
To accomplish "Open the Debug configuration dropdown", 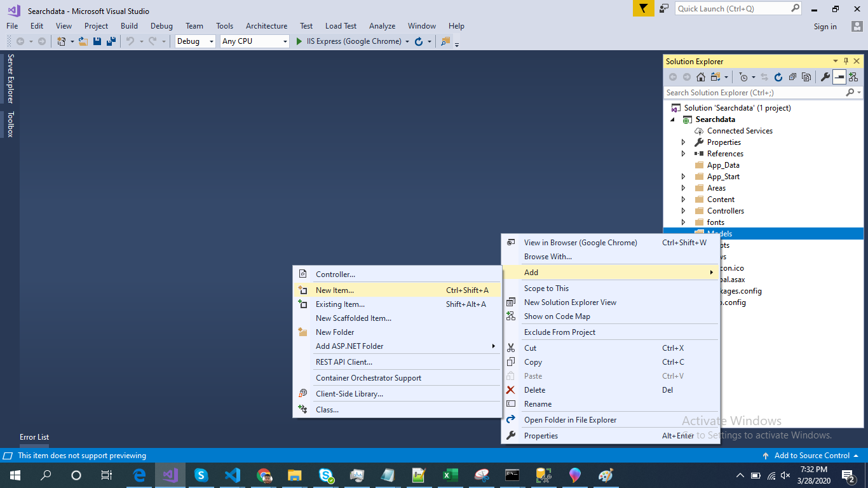I will tap(195, 41).
